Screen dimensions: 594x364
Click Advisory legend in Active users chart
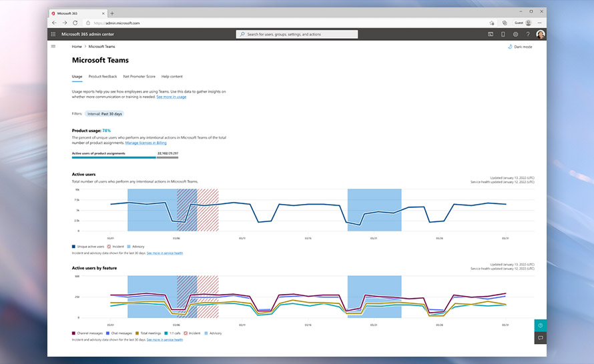pyautogui.click(x=135, y=247)
